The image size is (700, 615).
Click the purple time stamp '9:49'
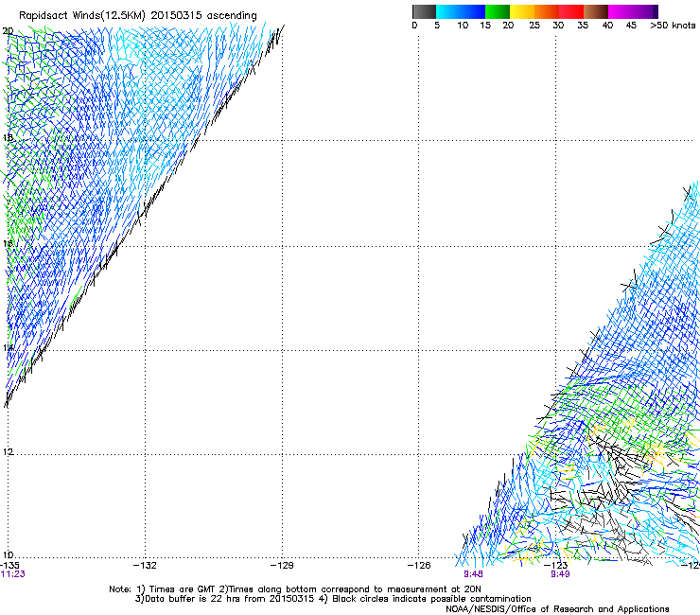pos(560,574)
